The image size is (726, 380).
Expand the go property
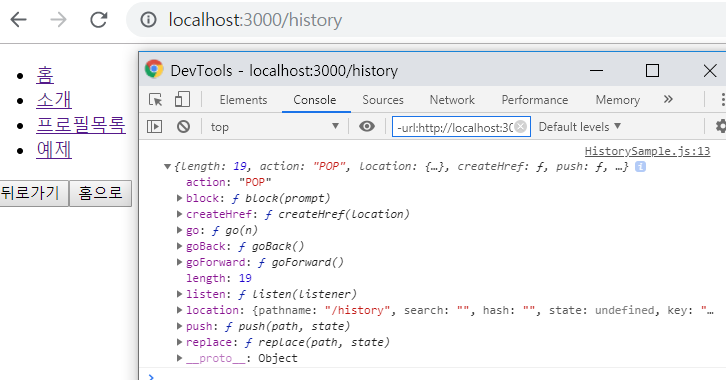(179, 230)
